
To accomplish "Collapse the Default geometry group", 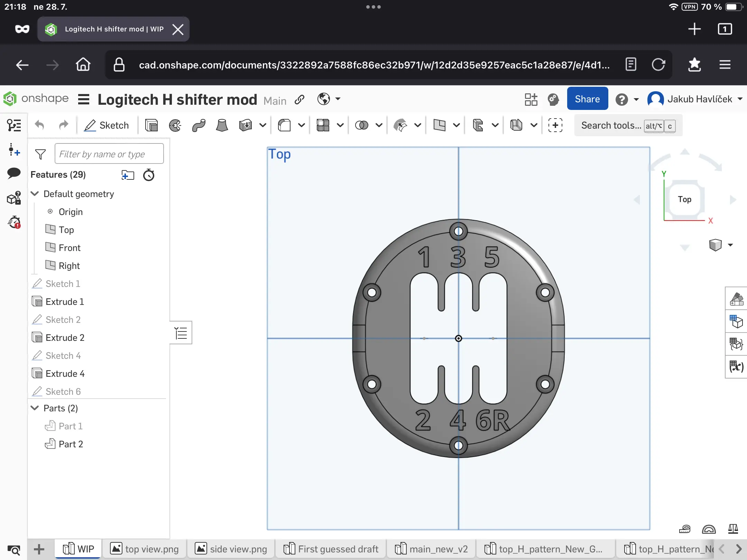I will coord(35,194).
